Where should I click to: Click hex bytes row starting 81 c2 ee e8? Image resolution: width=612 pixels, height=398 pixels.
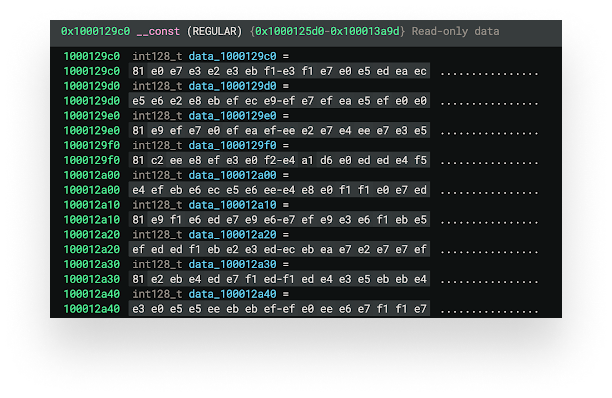pyautogui.click(x=279, y=160)
